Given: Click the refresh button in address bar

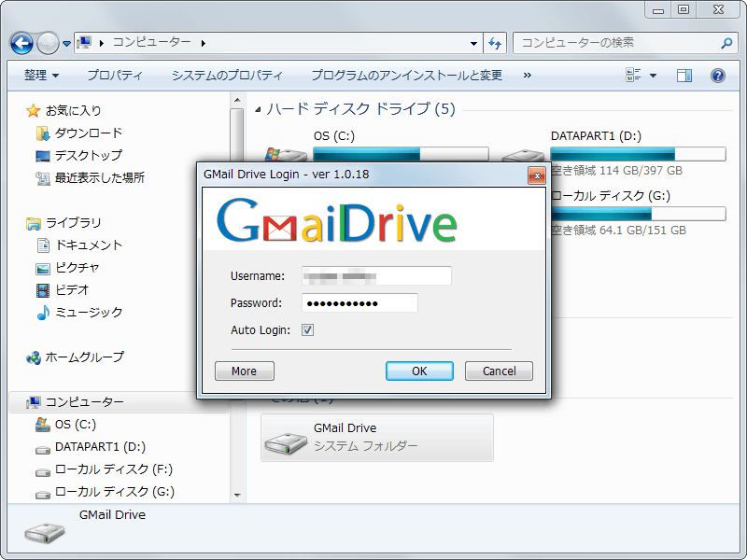Looking at the screenshot, I should tap(495, 43).
